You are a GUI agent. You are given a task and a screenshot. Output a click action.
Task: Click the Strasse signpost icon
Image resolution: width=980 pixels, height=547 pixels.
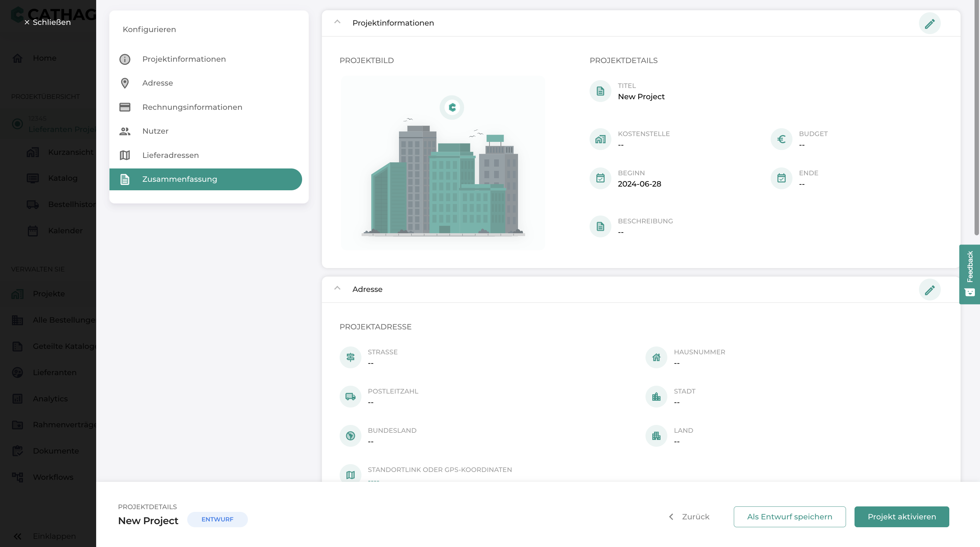point(351,358)
